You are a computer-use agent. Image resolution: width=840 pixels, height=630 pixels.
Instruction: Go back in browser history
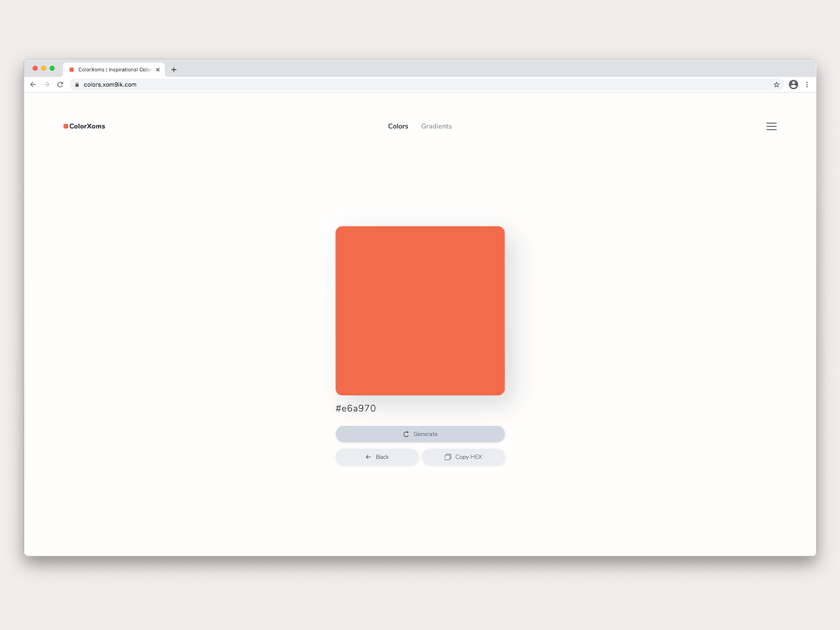pyautogui.click(x=33, y=85)
